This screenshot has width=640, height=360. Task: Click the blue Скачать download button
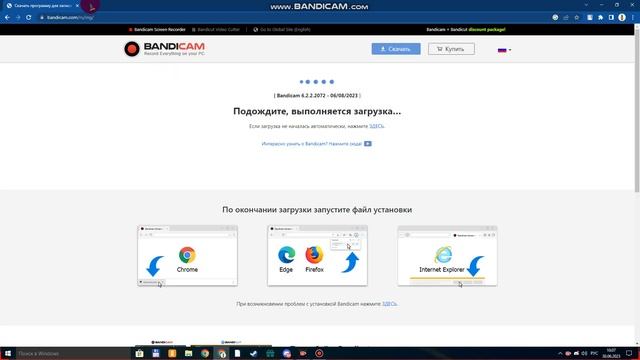point(396,49)
